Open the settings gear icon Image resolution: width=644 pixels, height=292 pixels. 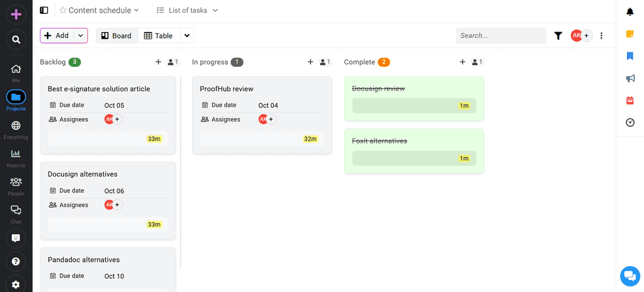click(x=16, y=284)
